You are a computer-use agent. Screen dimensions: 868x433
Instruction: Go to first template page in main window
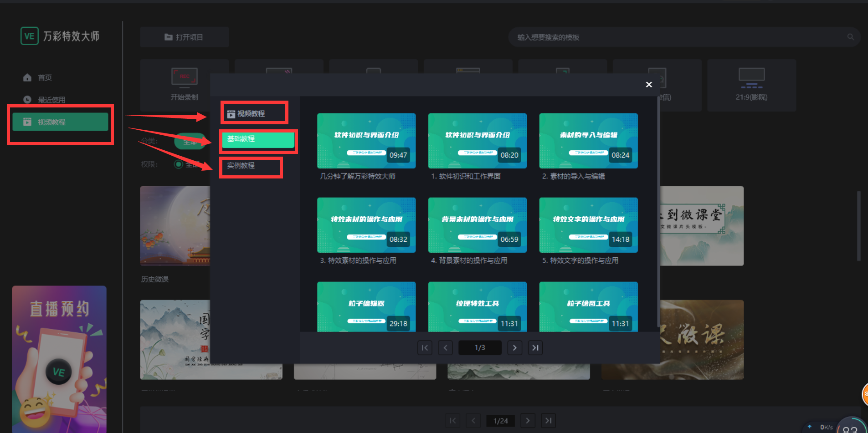coord(452,421)
